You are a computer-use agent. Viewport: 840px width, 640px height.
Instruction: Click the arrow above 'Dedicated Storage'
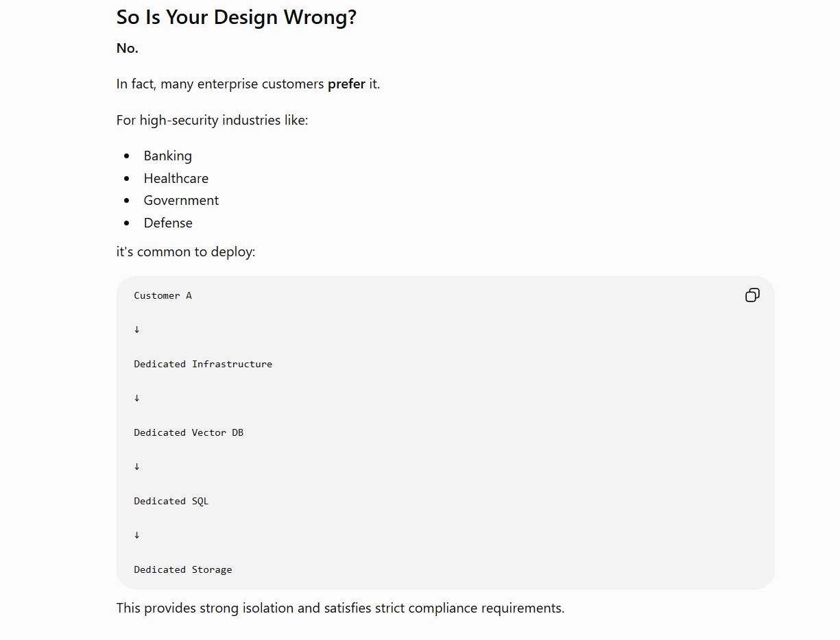click(x=136, y=535)
